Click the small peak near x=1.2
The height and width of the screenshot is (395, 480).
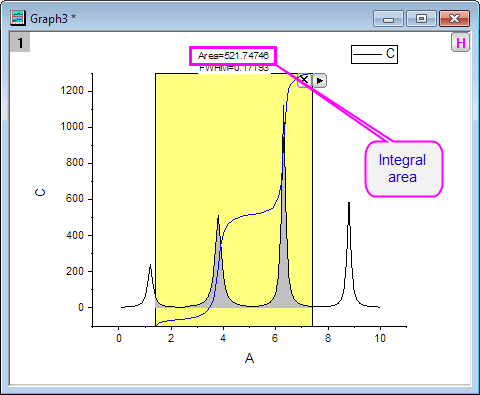[x=150, y=283]
